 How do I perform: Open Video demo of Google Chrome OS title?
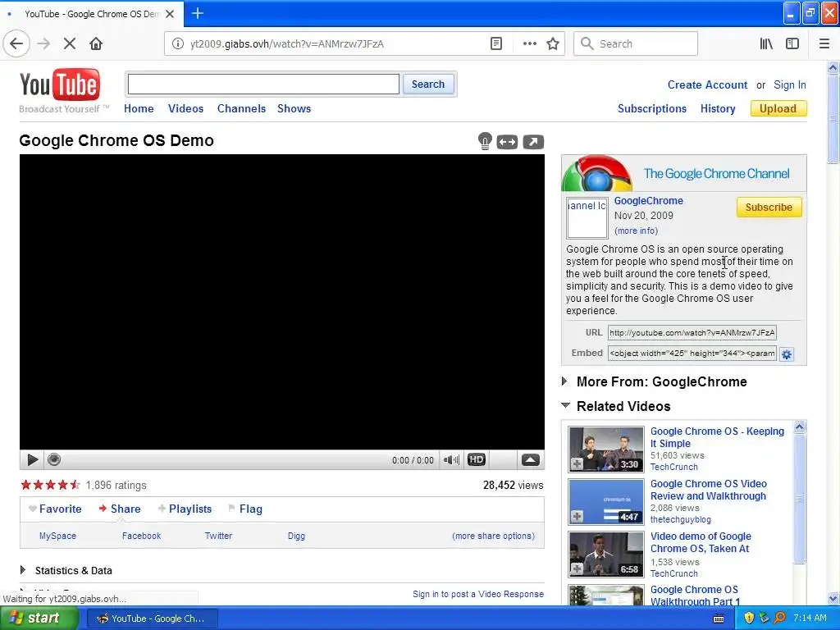point(701,542)
